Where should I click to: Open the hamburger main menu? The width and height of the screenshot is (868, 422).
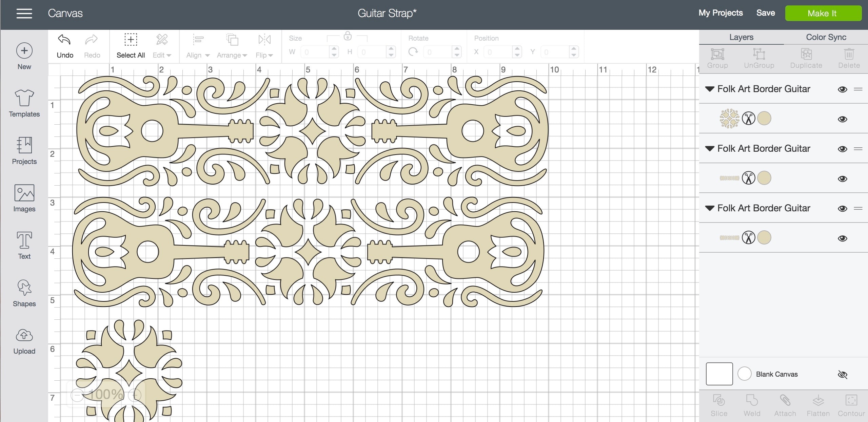pos(24,14)
